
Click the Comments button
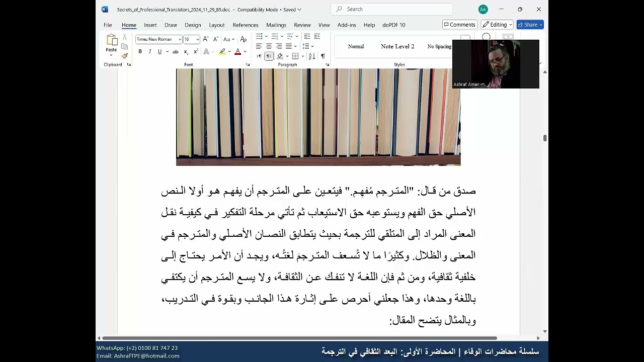460,25
